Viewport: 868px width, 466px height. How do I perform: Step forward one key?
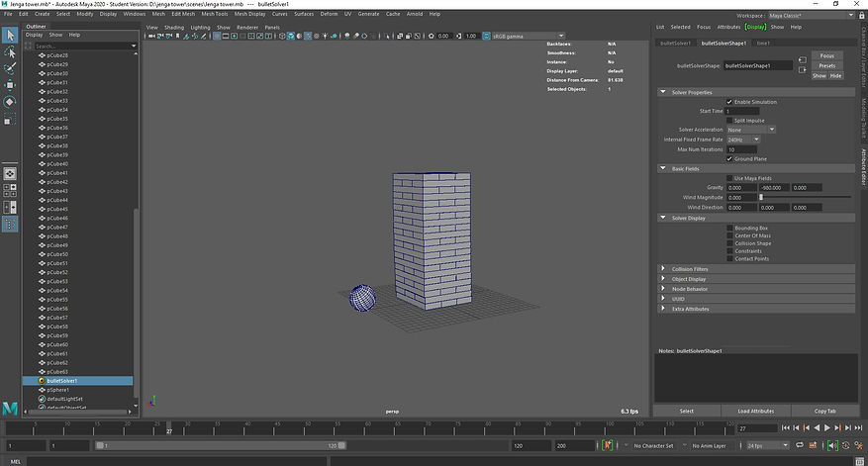[837, 427]
